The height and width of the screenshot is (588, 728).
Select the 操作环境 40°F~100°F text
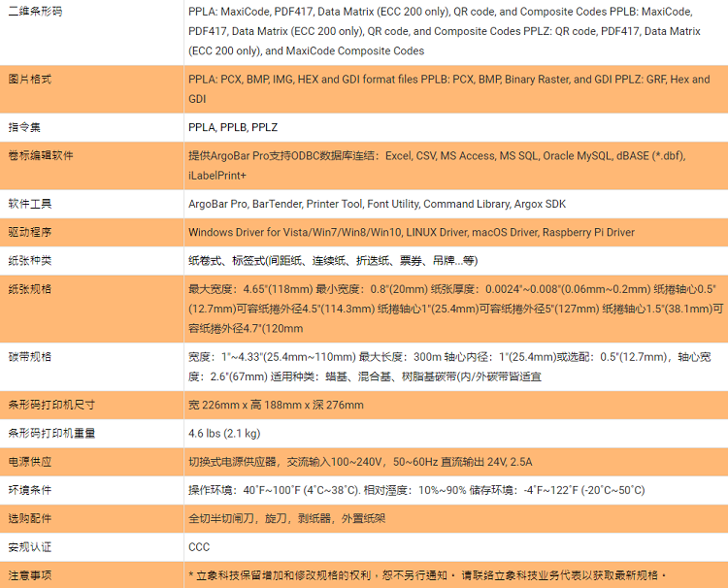point(416,490)
